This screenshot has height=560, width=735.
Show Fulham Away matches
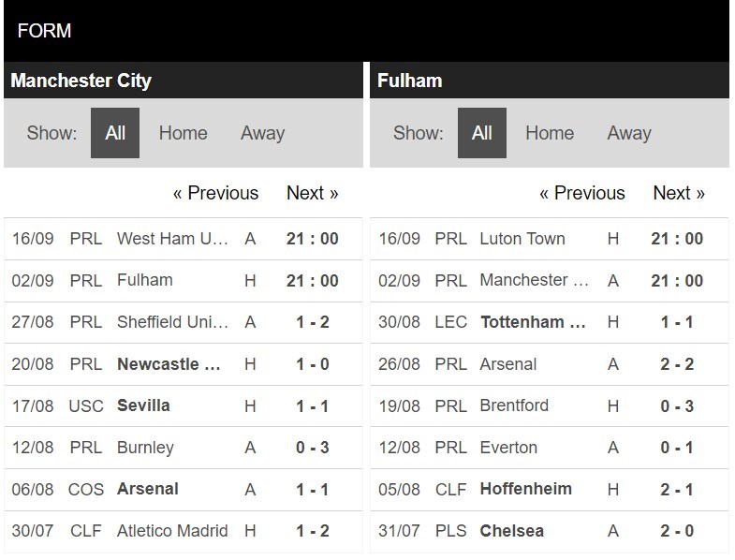tap(629, 133)
